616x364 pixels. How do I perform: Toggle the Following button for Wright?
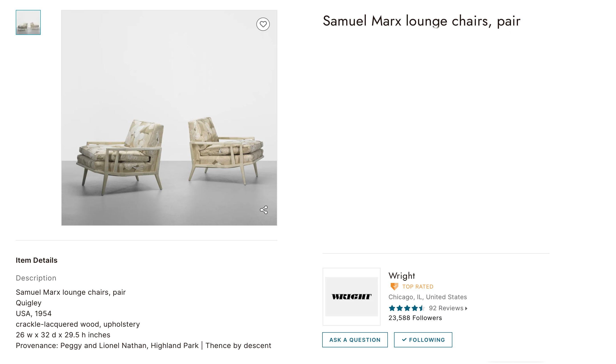click(423, 340)
